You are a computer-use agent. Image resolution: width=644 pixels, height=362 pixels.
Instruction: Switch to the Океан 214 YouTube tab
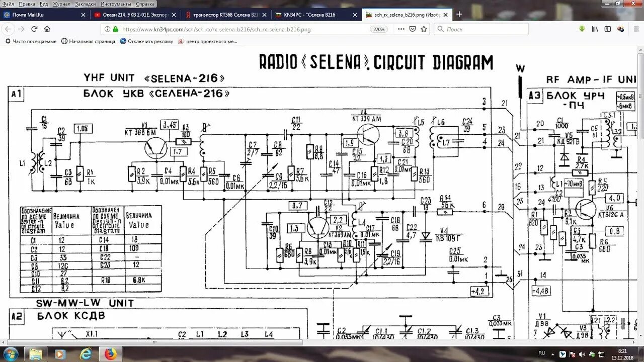click(135, 15)
